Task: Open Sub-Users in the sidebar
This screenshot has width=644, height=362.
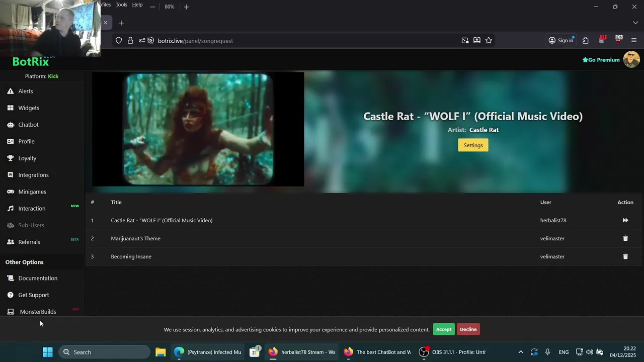Action: tap(31, 225)
